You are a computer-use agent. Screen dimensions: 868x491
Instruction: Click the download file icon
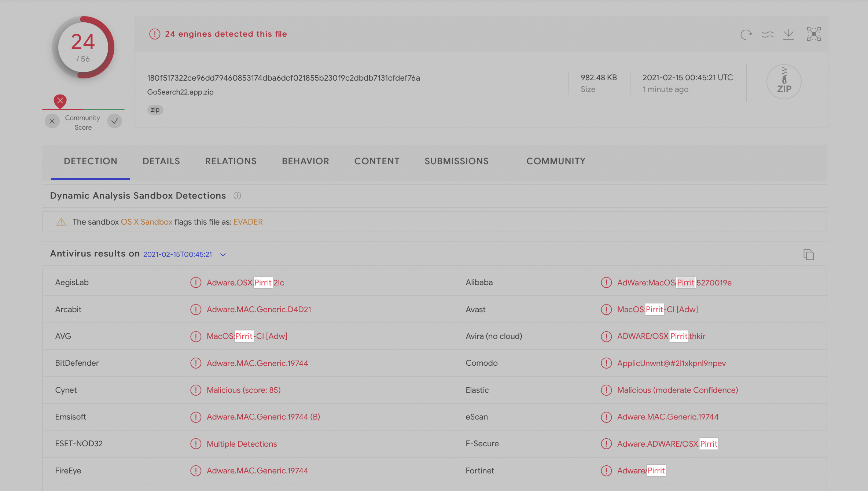788,34
